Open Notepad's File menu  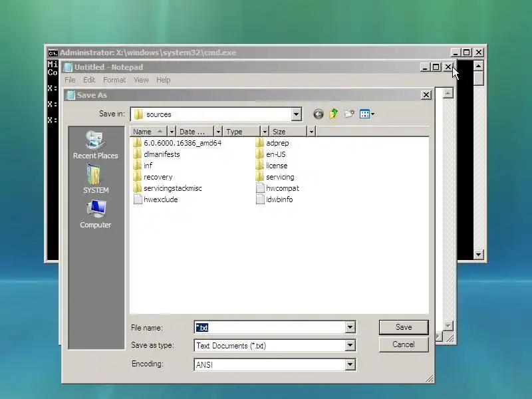70,80
